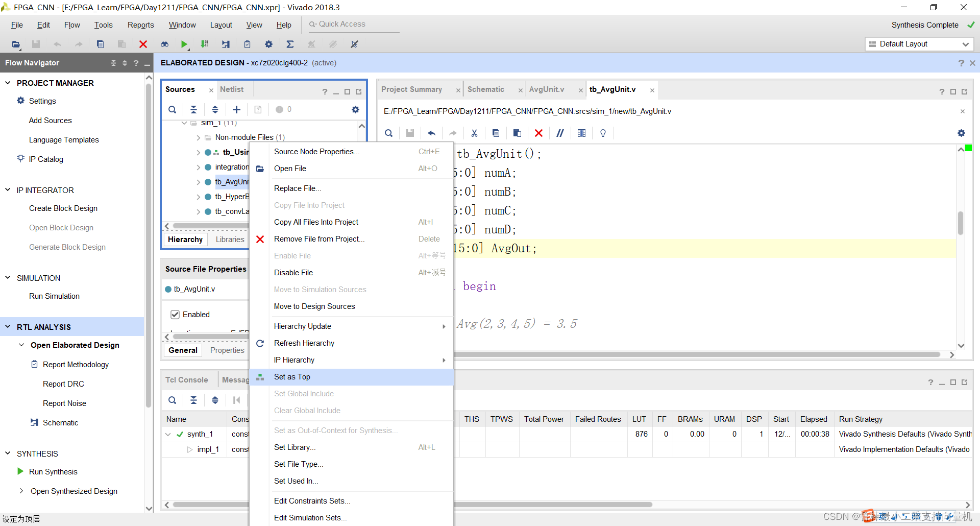Click Report Methodology
980x526 pixels.
pyautogui.click(x=76, y=365)
